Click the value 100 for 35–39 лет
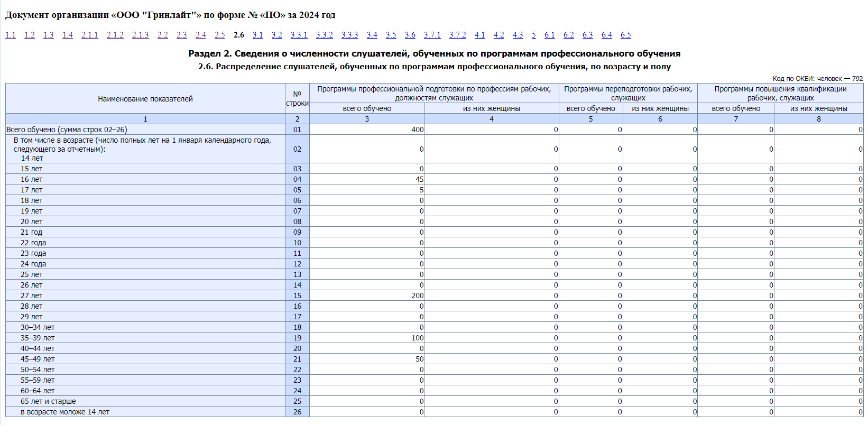 click(x=418, y=338)
